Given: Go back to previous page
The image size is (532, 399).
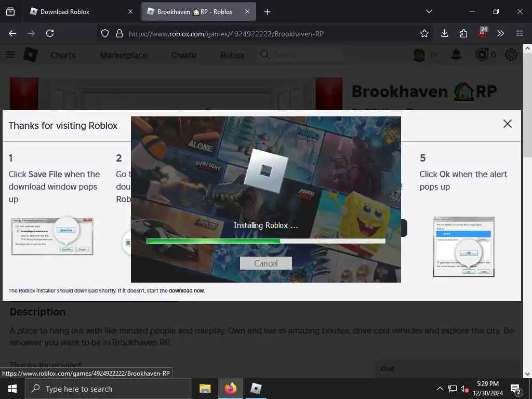Looking at the screenshot, I should pos(12,33).
